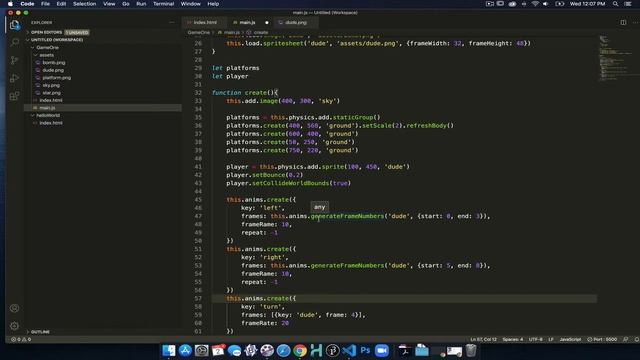
Task: Open the Run menu
Action: 141,4
